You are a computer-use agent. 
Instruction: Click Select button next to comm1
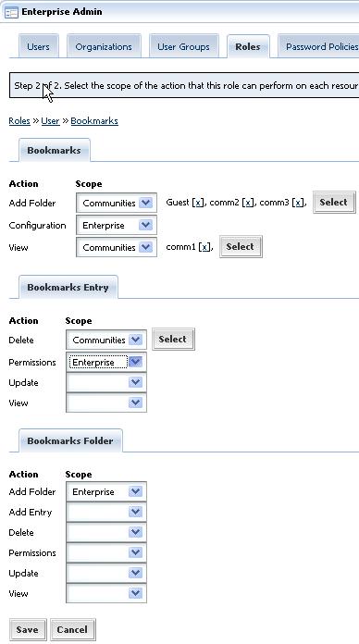point(241,246)
